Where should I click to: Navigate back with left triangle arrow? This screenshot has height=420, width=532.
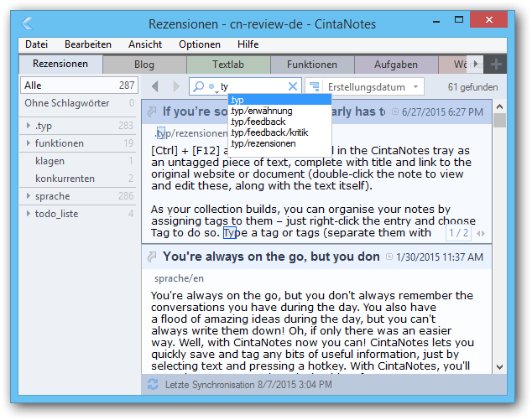[x=155, y=86]
